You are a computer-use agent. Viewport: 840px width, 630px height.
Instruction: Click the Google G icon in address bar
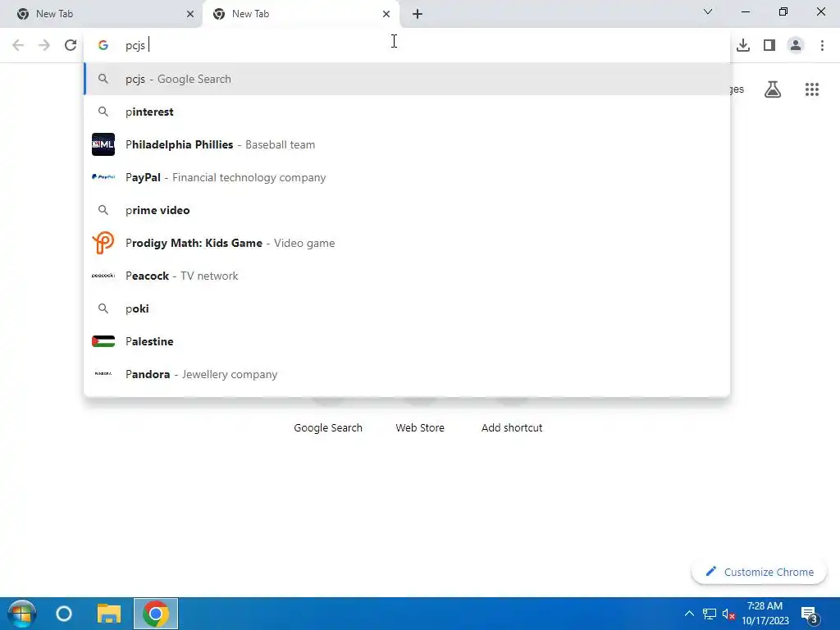(103, 46)
